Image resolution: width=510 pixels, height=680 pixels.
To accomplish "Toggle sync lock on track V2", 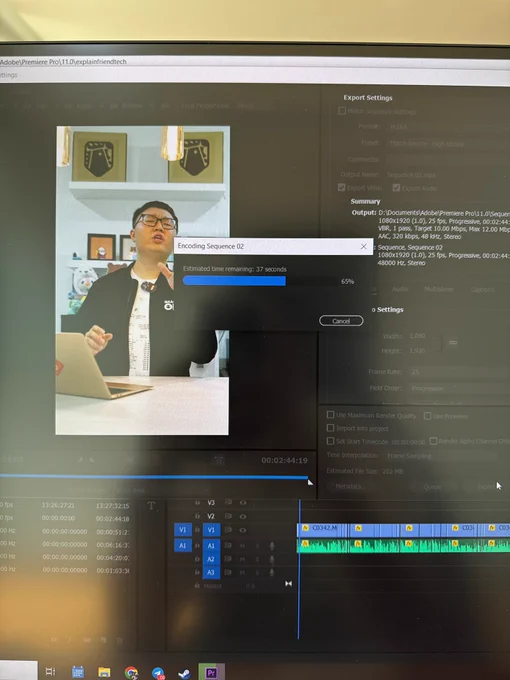I will click(x=228, y=516).
